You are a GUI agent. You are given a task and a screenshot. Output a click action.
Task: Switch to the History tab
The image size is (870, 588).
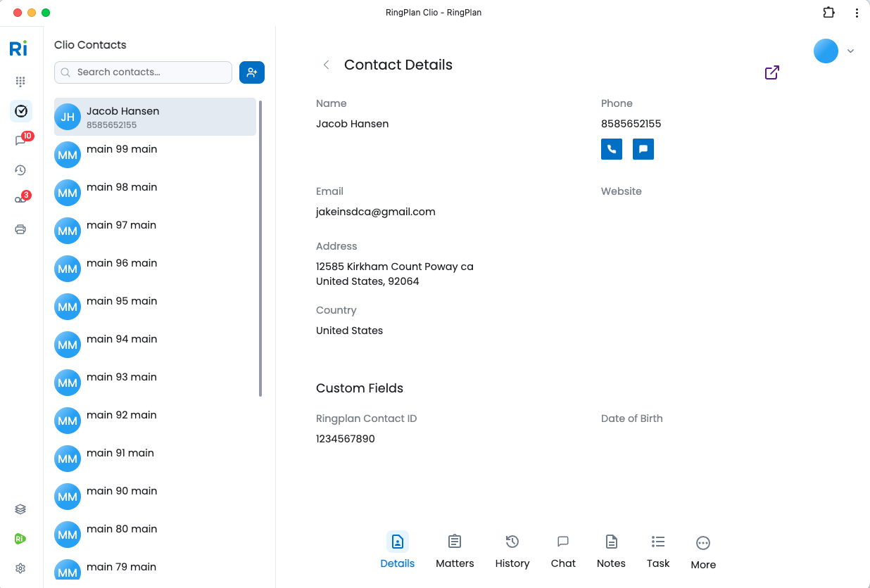(512, 550)
